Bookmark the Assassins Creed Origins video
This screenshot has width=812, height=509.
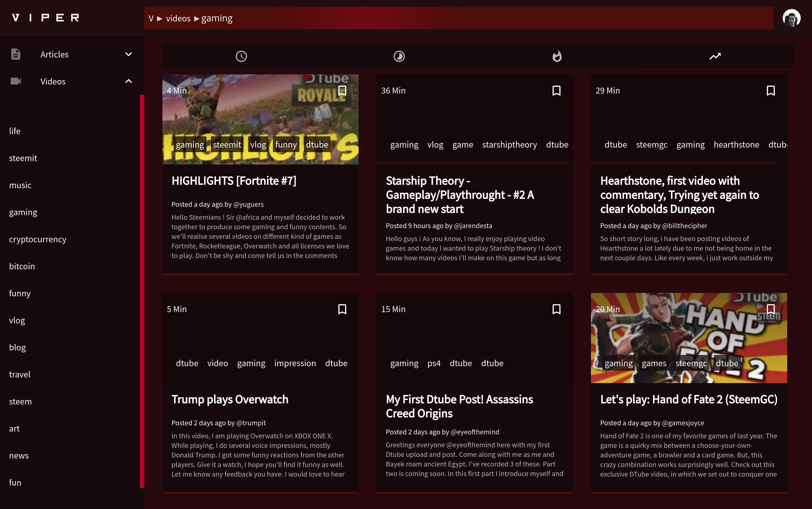pyautogui.click(x=556, y=309)
